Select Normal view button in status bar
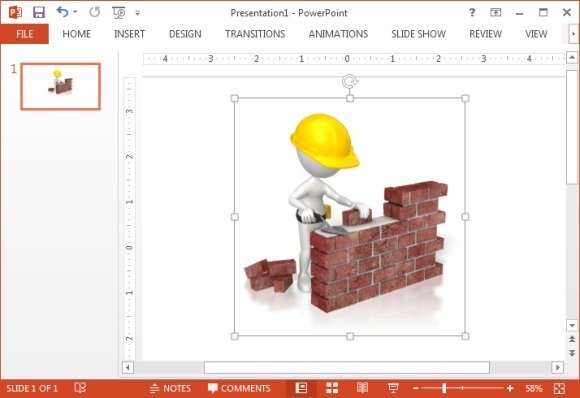This screenshot has width=580, height=398. 301,388
